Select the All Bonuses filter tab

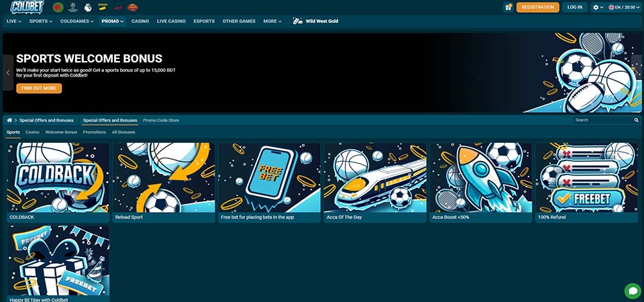[x=123, y=132]
